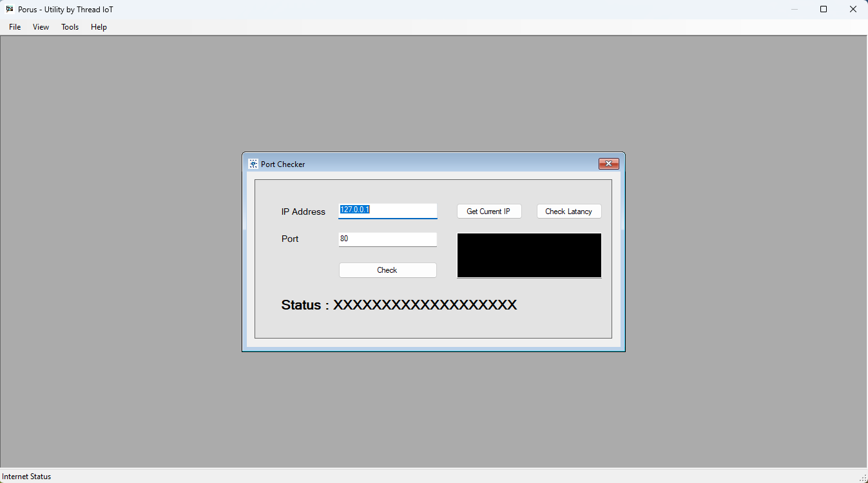Click the Get Current IP button
The image size is (868, 483).
pyautogui.click(x=489, y=211)
